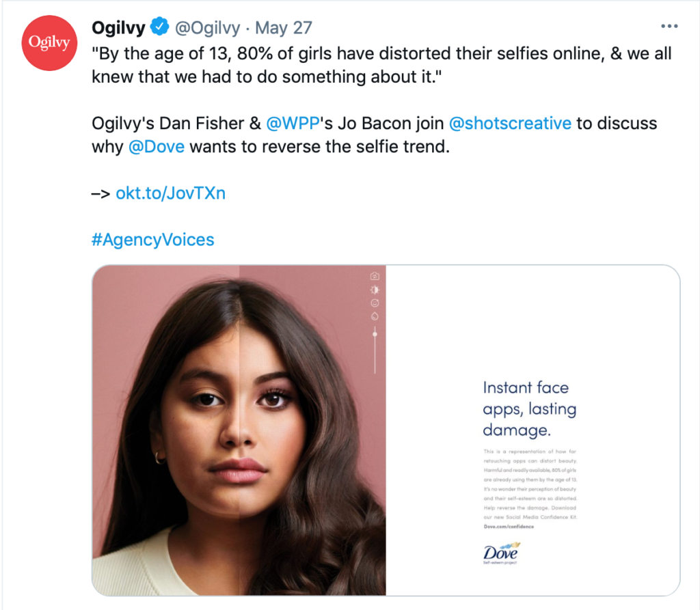Click the 'Instant face apps, lasting damage' headline

529,408
